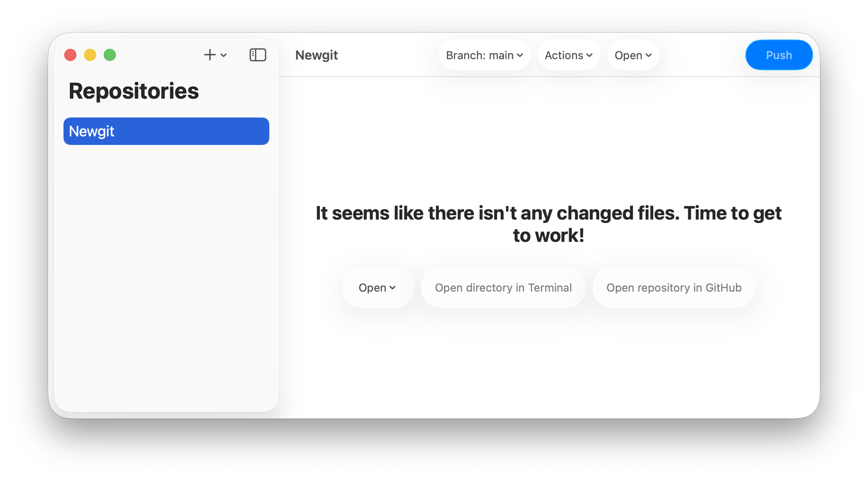Minimize the window with the yellow button

[90, 55]
